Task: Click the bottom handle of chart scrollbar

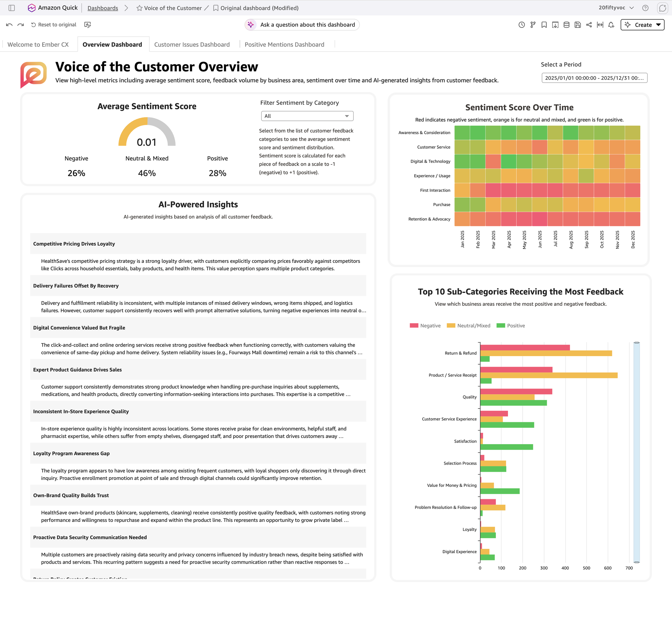Action: tap(637, 562)
